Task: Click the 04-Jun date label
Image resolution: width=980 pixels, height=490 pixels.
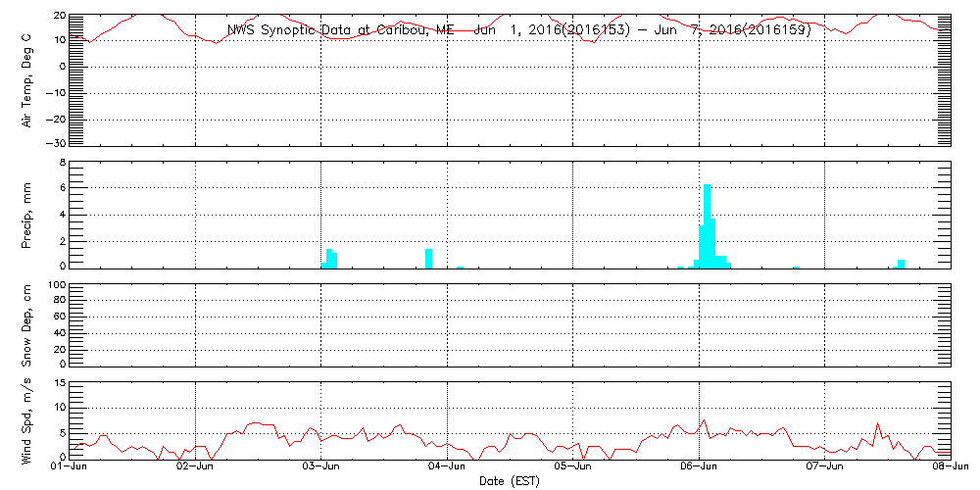Action: coord(447,467)
